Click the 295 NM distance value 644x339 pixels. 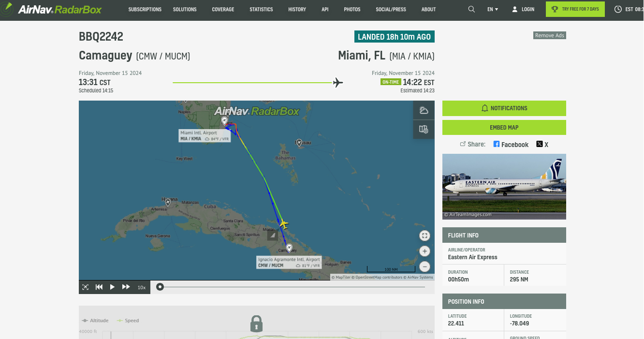click(520, 280)
